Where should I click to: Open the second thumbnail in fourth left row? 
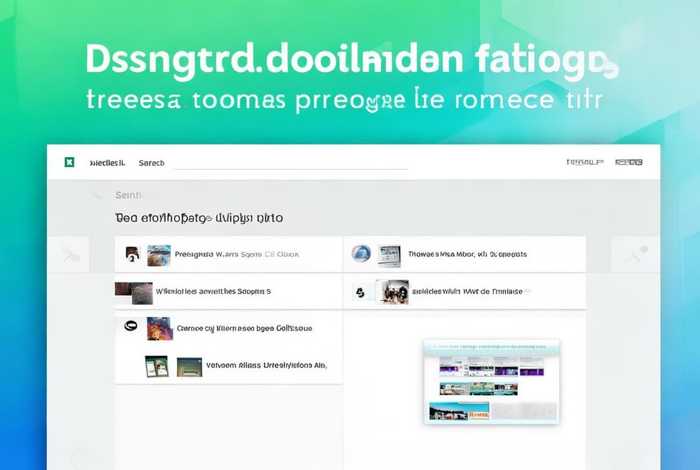tap(189, 366)
